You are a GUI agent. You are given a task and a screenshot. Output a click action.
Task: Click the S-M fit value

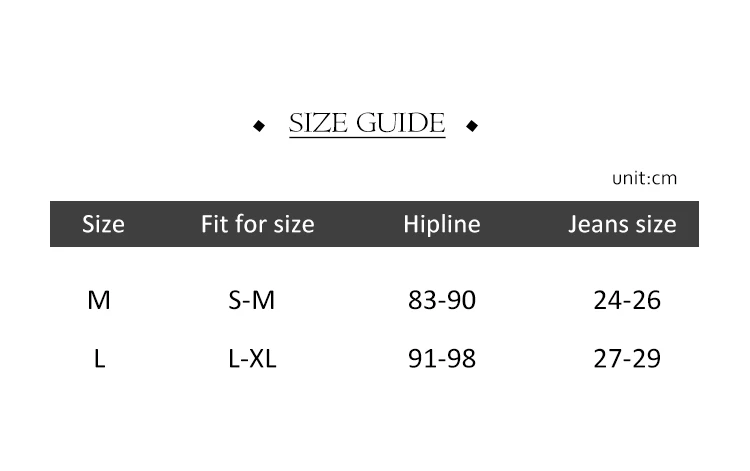251,300
